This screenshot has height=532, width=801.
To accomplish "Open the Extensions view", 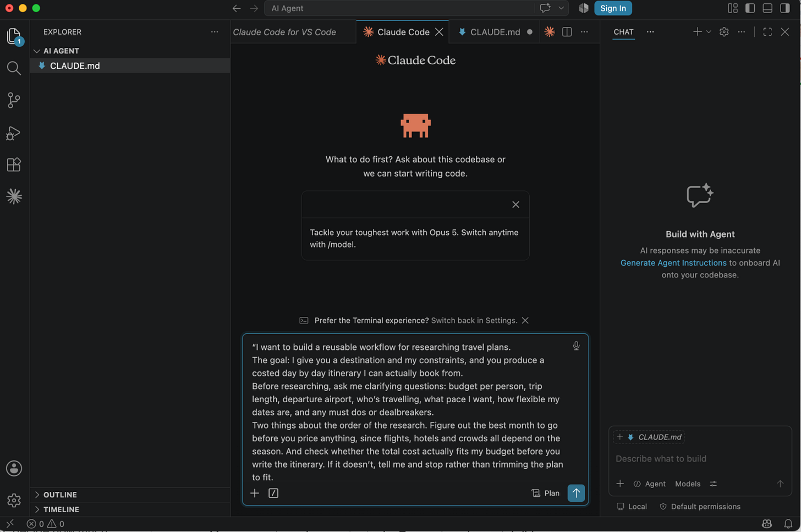I will click(14, 164).
